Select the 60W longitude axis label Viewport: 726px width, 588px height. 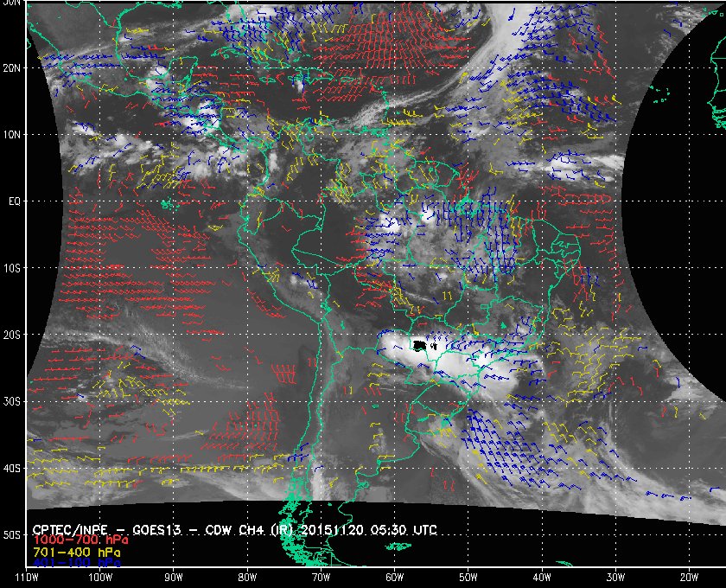[x=394, y=577]
